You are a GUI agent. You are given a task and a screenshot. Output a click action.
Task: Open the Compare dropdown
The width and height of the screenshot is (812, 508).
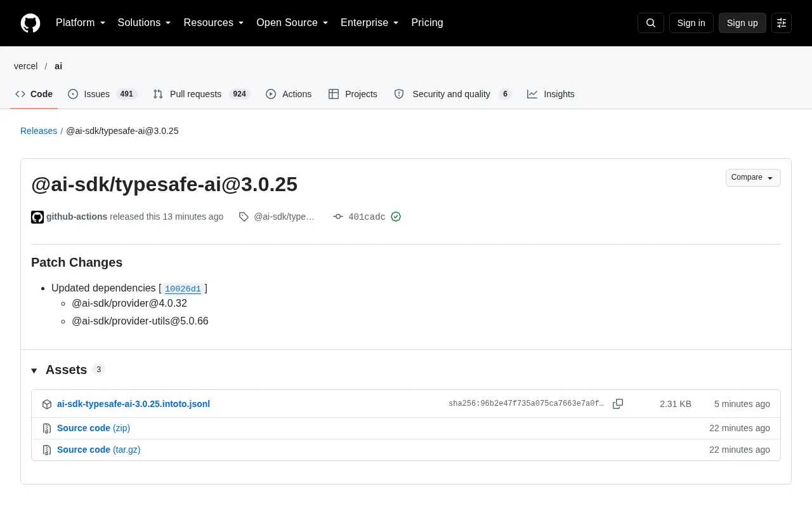click(753, 178)
